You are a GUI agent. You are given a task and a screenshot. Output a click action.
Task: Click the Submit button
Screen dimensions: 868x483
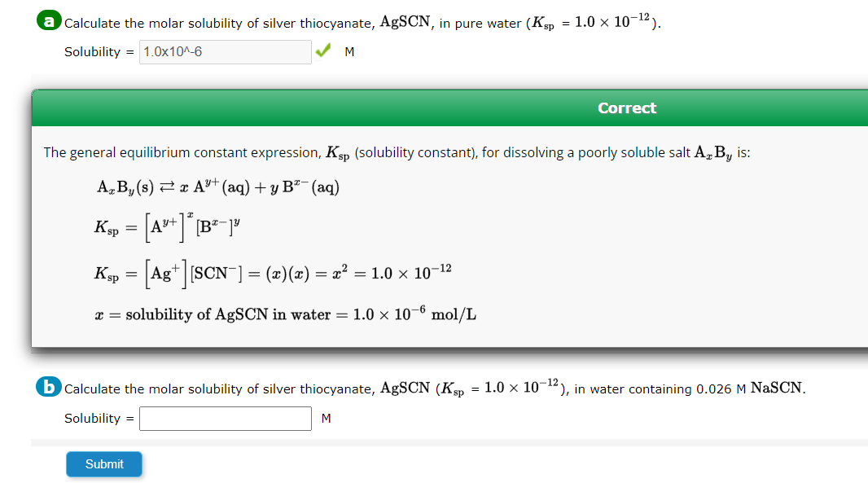103,463
